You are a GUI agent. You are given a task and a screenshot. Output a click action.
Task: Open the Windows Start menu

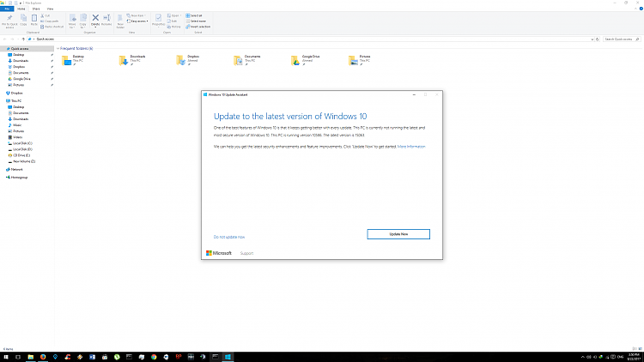pyautogui.click(x=6, y=357)
